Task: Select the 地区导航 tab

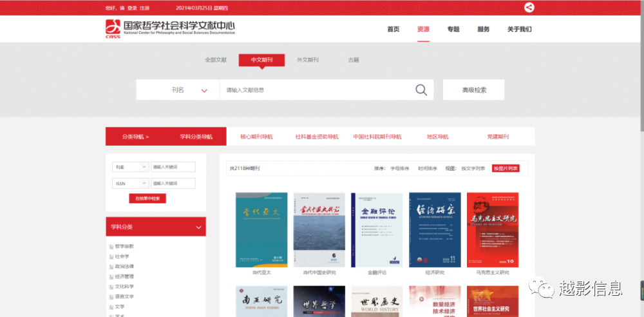Action: point(437,137)
